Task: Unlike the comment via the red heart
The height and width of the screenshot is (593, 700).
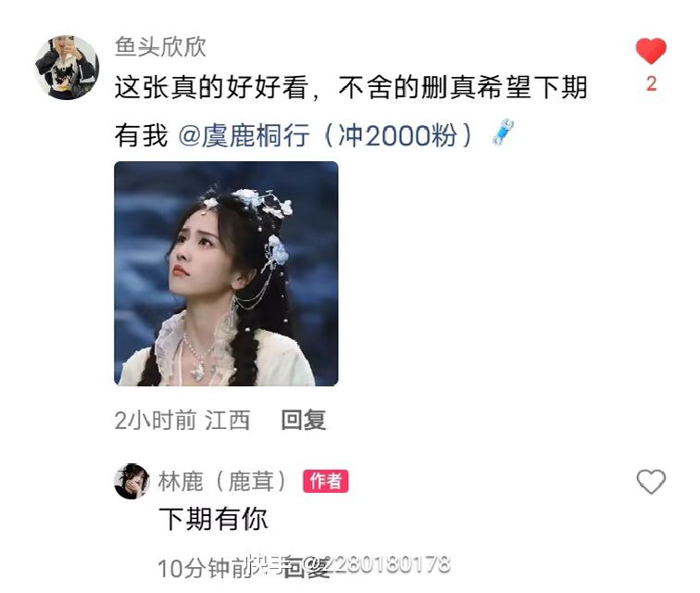Action: (651, 51)
